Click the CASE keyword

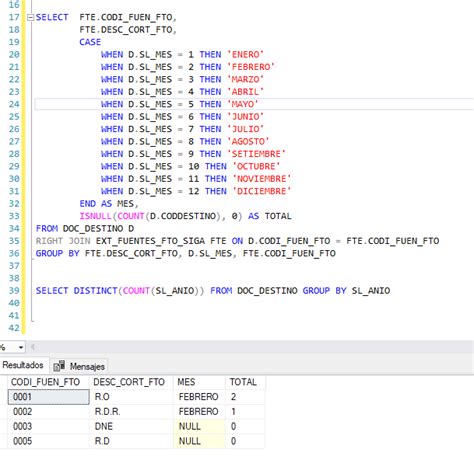pos(90,42)
